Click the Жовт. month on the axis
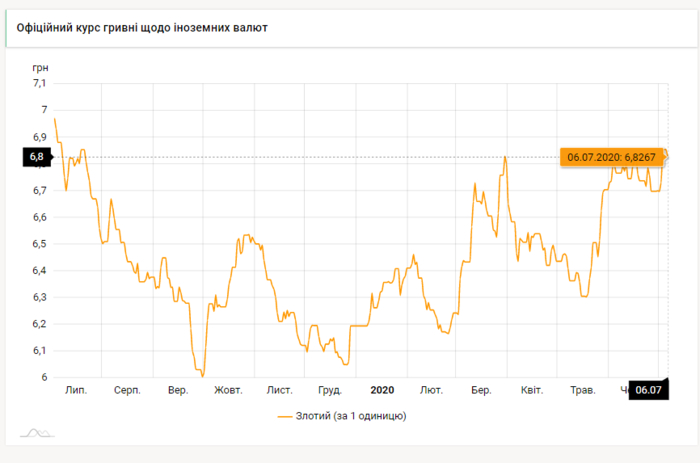Viewport: 700px width, 463px height. 229,390
